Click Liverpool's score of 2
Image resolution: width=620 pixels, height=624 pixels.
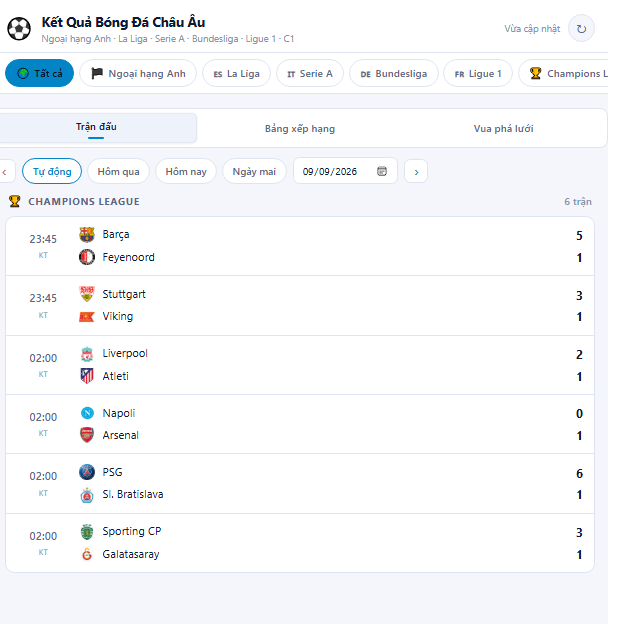(579, 355)
